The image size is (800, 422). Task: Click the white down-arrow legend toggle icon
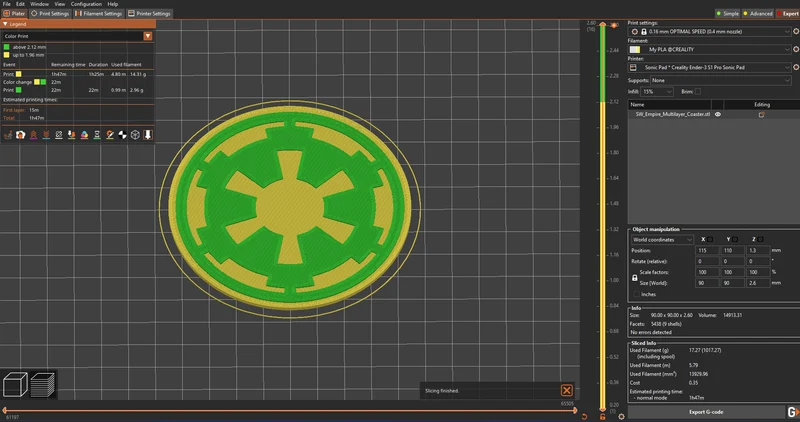coord(148,135)
